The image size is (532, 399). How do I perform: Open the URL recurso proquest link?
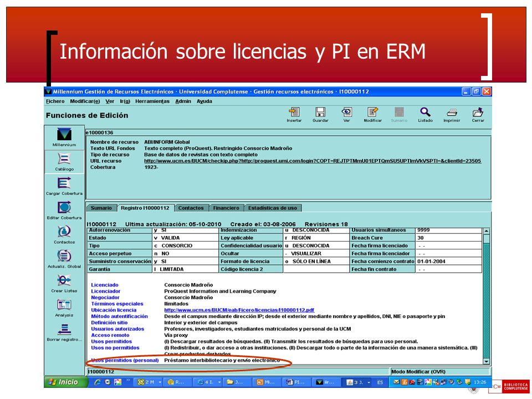tap(313, 161)
